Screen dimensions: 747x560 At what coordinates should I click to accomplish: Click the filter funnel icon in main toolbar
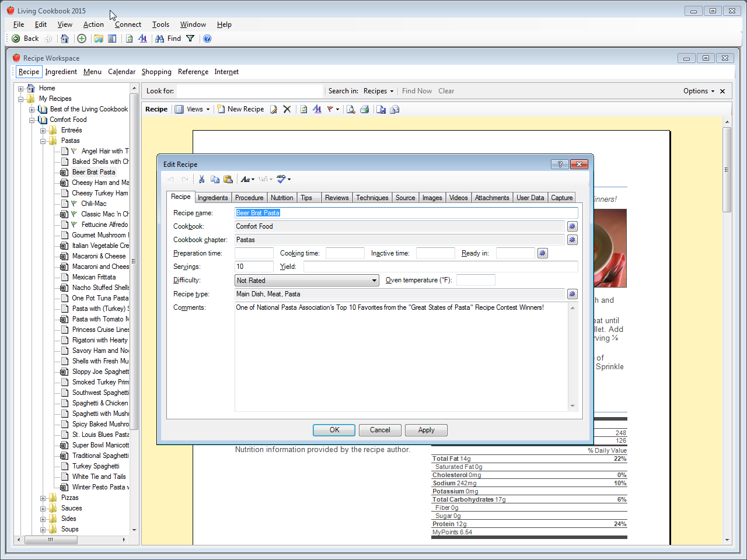click(x=190, y=38)
